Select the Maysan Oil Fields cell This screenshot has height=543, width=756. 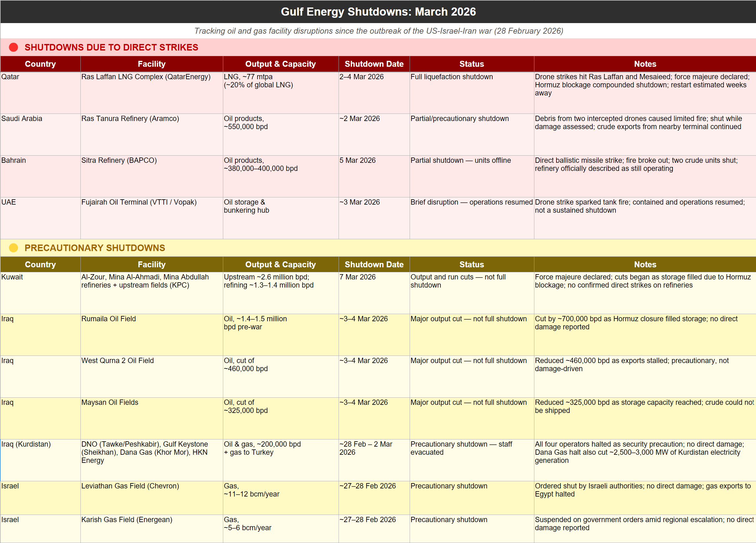coord(110,402)
